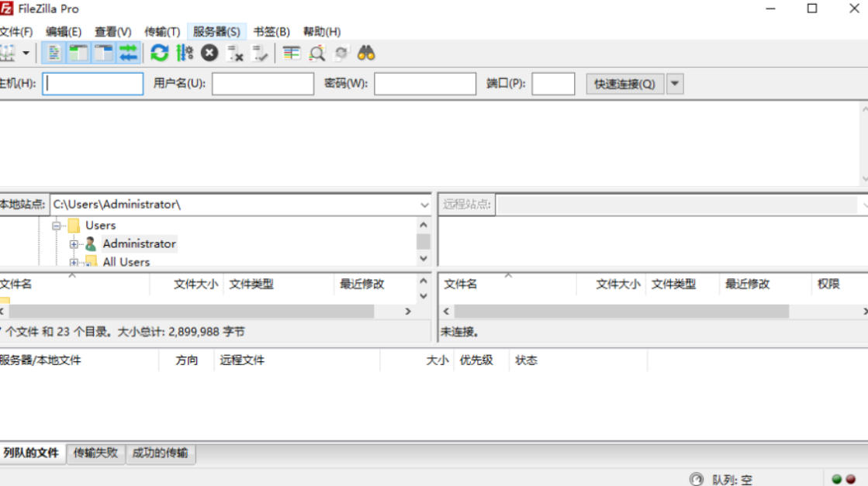Viewport: 868px width, 486px height.
Task: Sort remote files by 文件名 column
Action: 507,284
